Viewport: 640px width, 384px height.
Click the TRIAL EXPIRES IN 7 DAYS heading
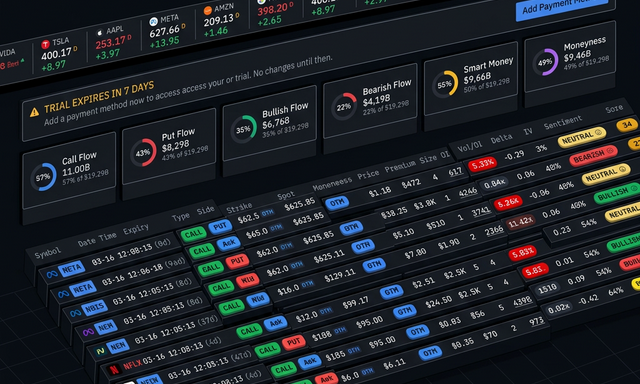click(x=99, y=97)
